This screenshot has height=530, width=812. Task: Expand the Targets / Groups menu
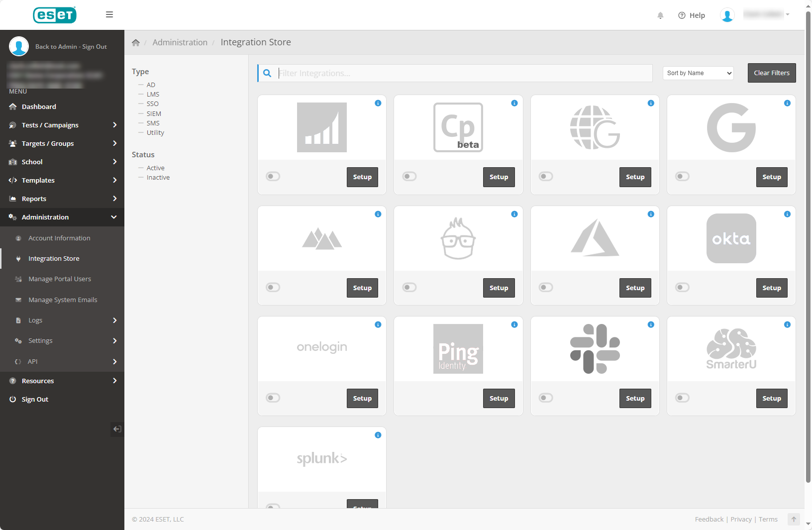pyautogui.click(x=62, y=143)
